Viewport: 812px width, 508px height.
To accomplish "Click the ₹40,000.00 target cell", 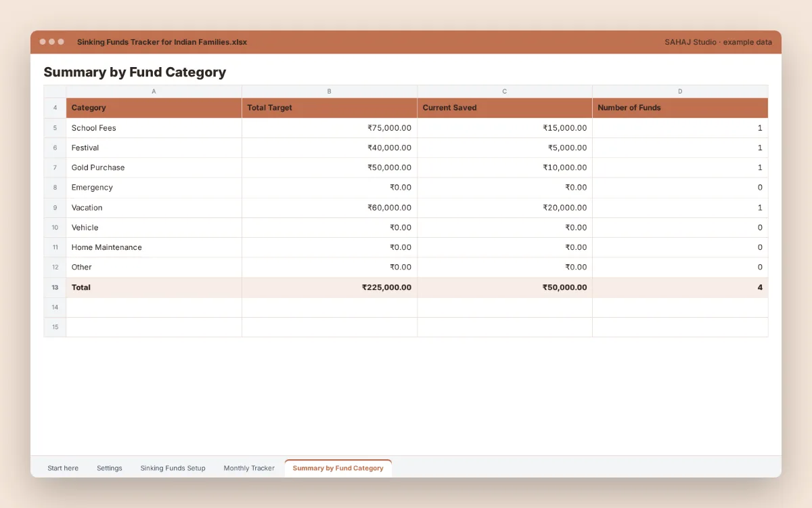I will (330, 148).
